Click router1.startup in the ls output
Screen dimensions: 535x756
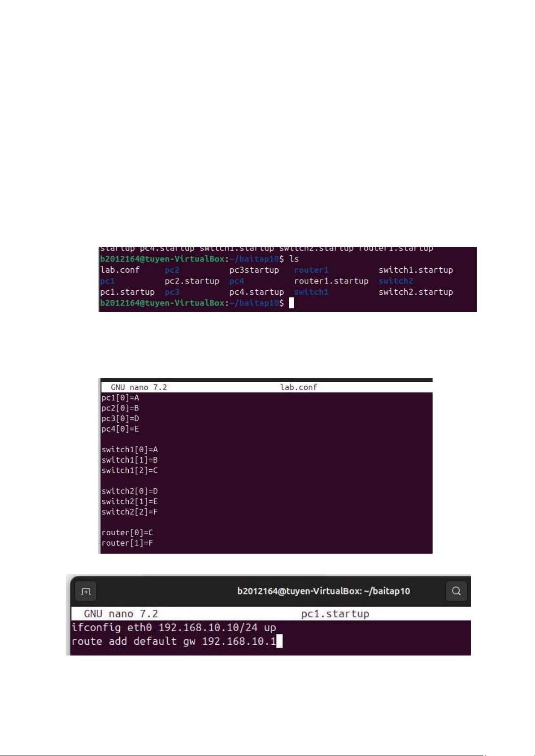[331, 281]
